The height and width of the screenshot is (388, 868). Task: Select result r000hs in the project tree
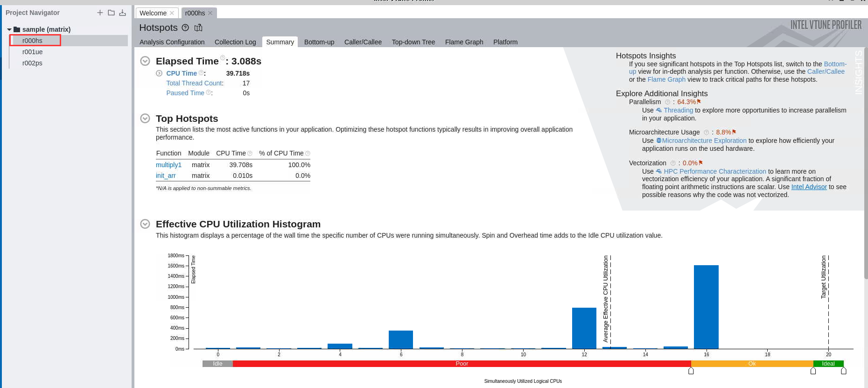(32, 41)
